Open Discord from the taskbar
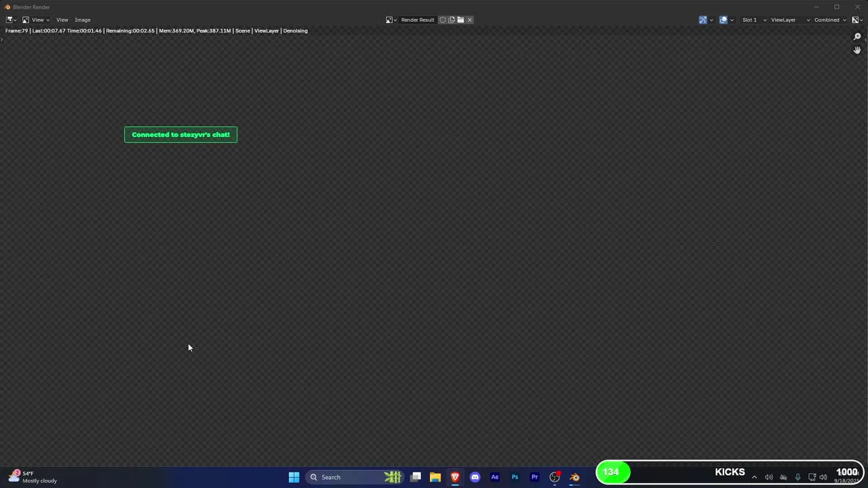The width and height of the screenshot is (868, 488). pyautogui.click(x=475, y=477)
